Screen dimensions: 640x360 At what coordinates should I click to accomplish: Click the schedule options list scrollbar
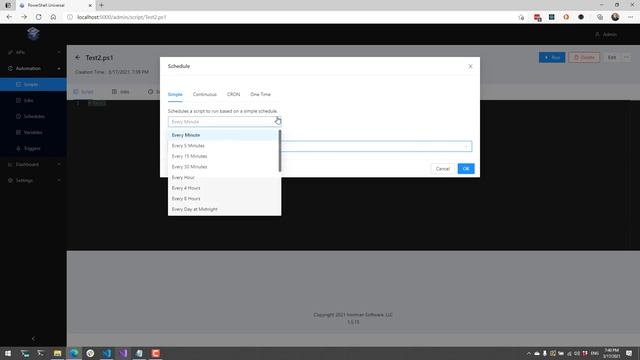tap(280, 151)
